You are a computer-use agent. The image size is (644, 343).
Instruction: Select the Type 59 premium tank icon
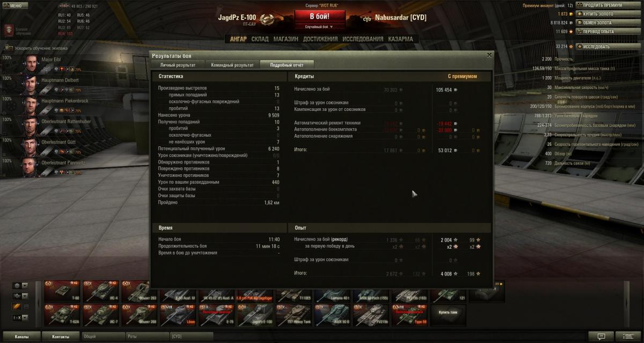pos(410,316)
